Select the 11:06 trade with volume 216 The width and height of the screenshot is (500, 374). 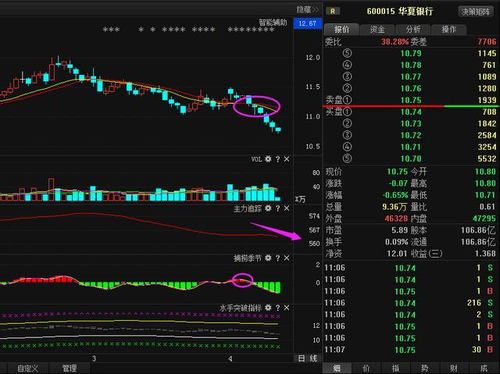(409, 303)
